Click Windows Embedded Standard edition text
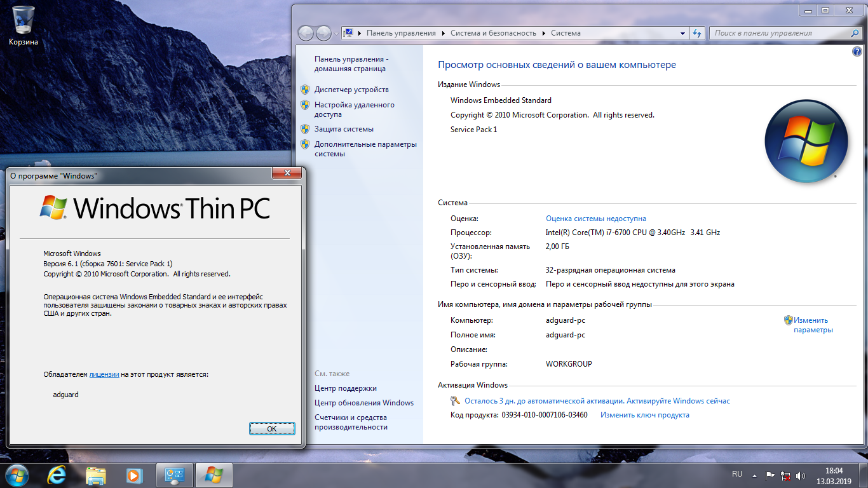The image size is (868, 488). (x=501, y=100)
